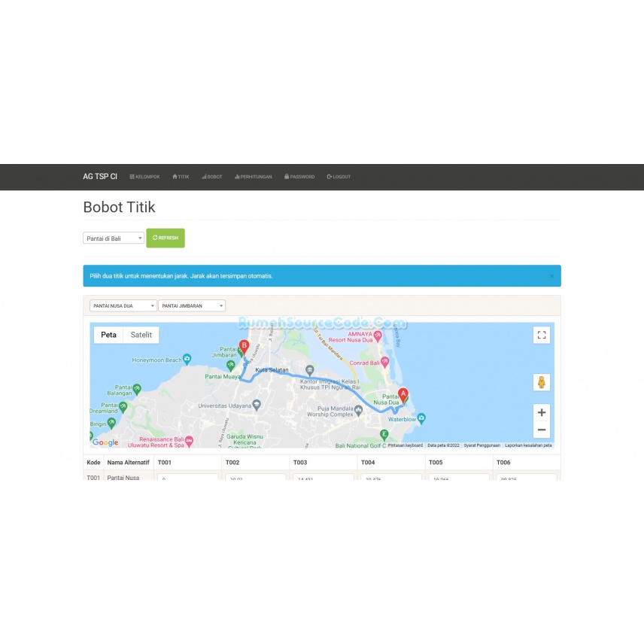
Task: Click the Nama Alternatif column header
Action: 128,463
